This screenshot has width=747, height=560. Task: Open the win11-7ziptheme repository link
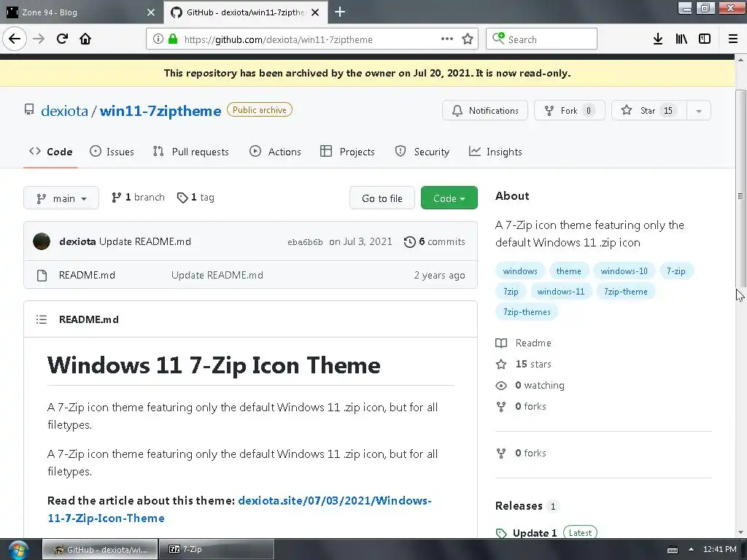click(x=160, y=111)
